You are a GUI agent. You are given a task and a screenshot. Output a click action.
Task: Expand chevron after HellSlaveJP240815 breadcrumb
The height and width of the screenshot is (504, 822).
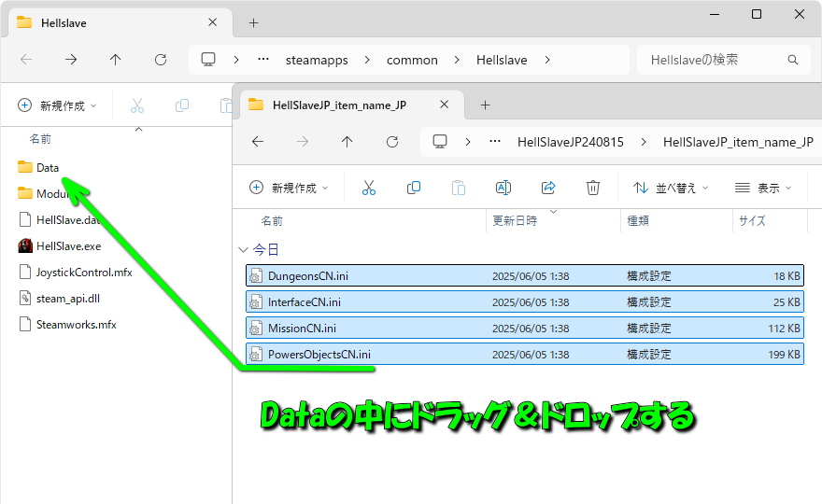click(644, 142)
